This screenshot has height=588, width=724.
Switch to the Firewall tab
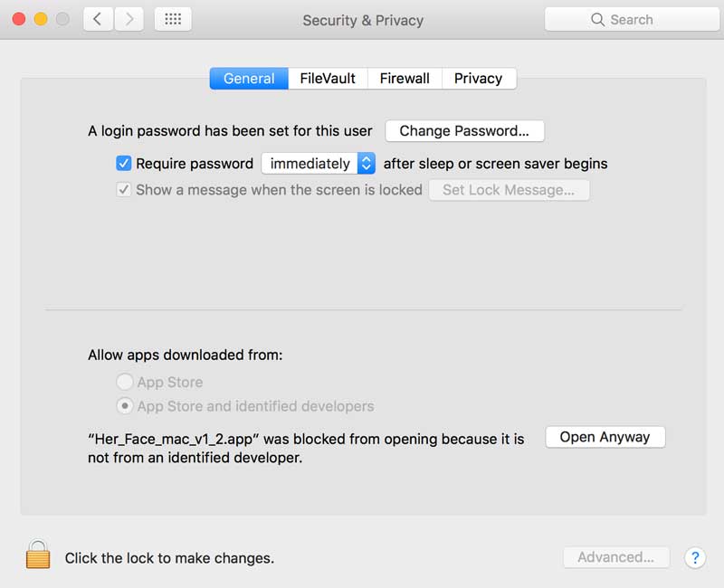tap(405, 79)
